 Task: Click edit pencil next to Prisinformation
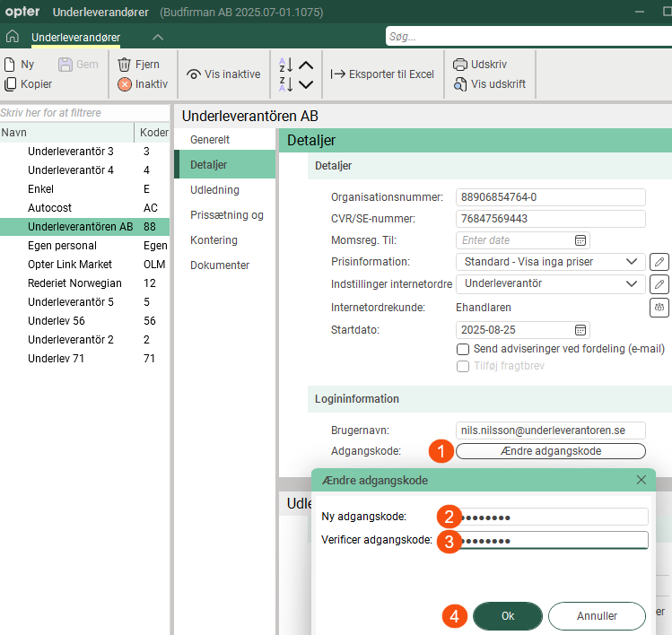(659, 262)
